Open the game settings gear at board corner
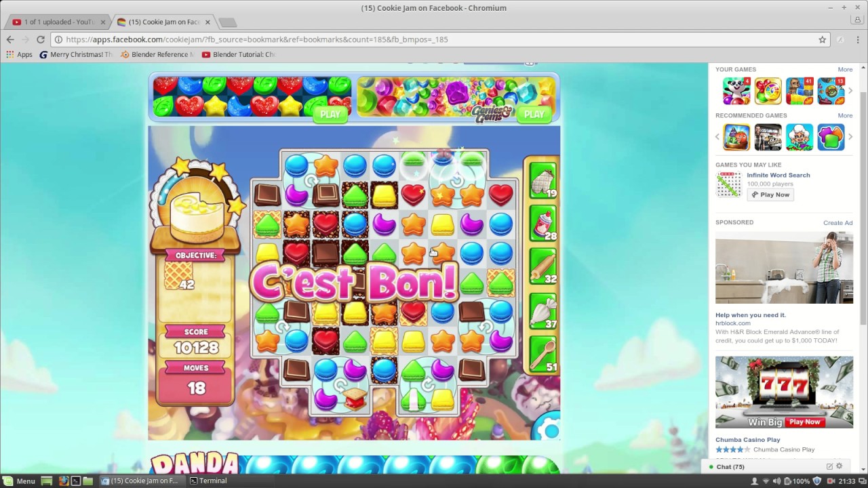This screenshot has width=868, height=488. point(551,430)
